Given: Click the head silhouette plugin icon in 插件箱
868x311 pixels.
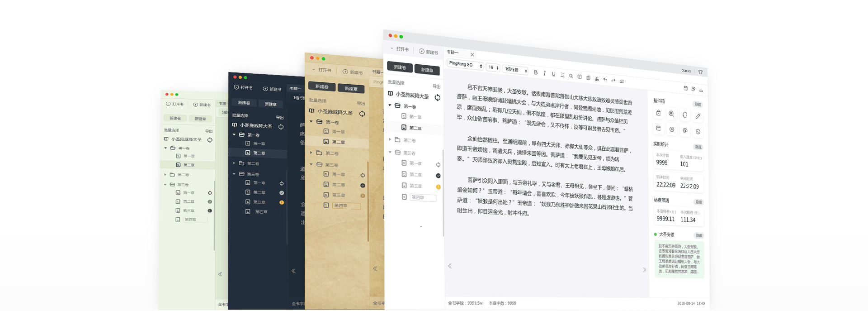Looking at the screenshot, I should (685, 115).
